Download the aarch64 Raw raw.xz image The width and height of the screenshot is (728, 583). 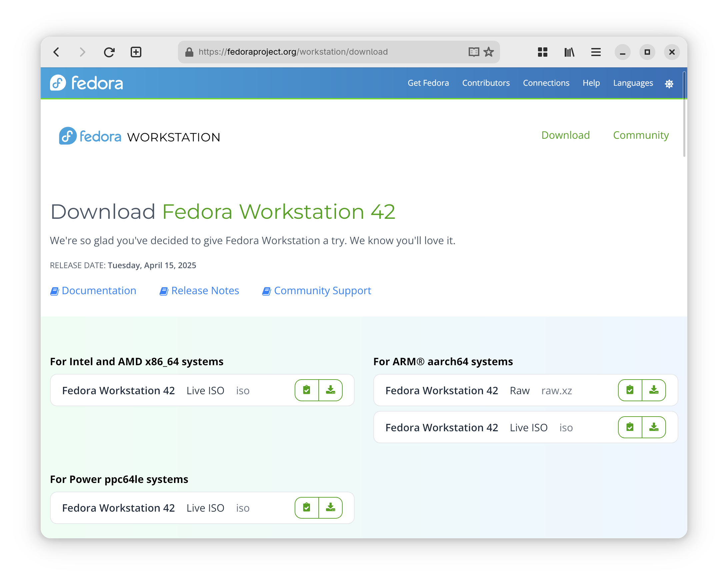tap(654, 390)
